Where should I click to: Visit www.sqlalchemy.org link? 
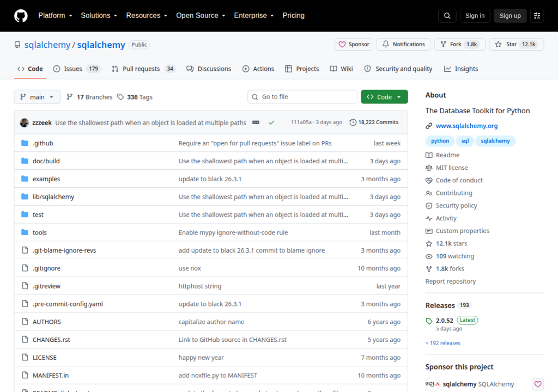pyautogui.click(x=466, y=126)
